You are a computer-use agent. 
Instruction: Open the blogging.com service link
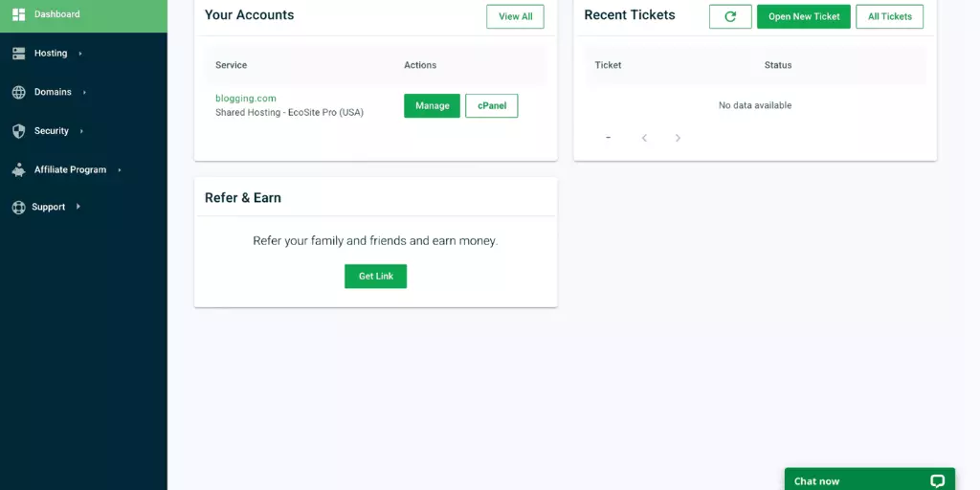tap(246, 99)
